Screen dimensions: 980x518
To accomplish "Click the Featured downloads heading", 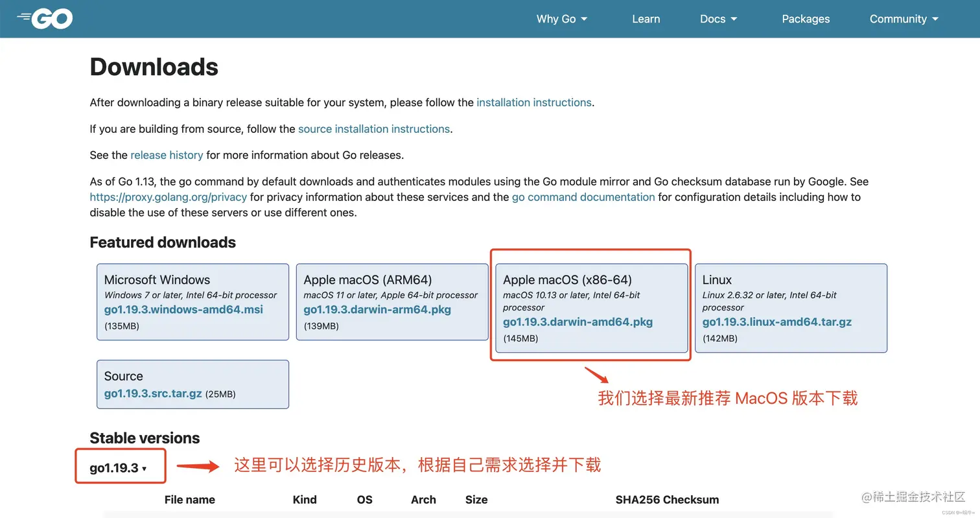I will pyautogui.click(x=163, y=242).
